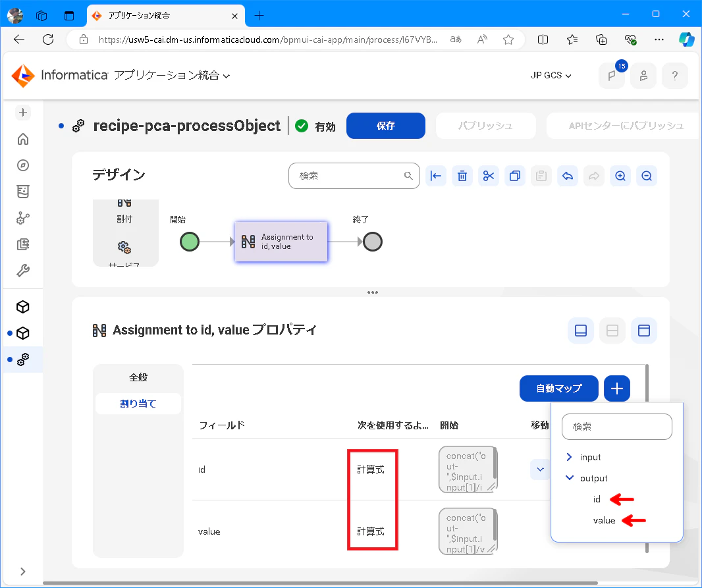The image size is (702, 588).
Task: Click 計算式 for the id row
Action: (x=371, y=469)
